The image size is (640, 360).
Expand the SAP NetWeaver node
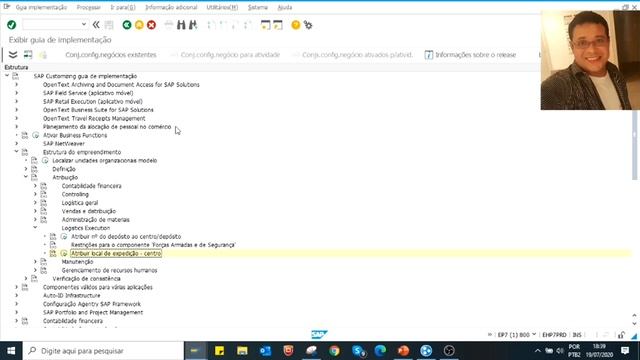pos(17,144)
